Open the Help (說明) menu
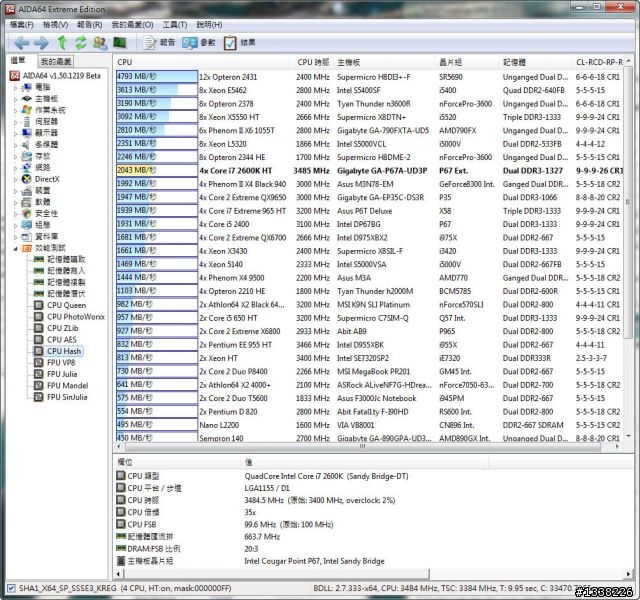 (x=209, y=25)
